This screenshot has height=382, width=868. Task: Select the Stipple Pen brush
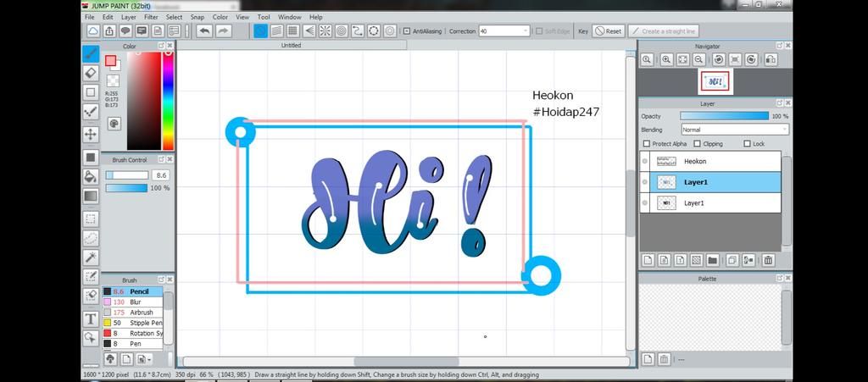pos(133,323)
